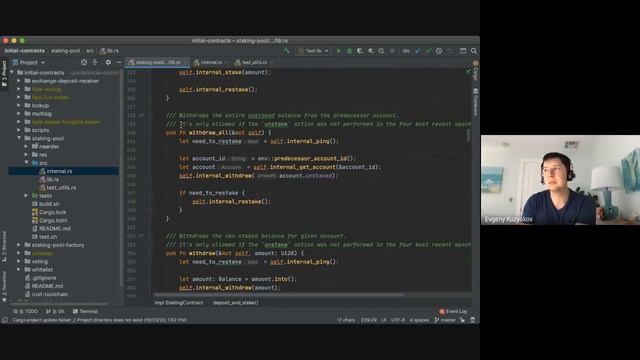The width and height of the screenshot is (640, 360).
Task: Start debugging with the green bug icon
Action: (x=349, y=51)
